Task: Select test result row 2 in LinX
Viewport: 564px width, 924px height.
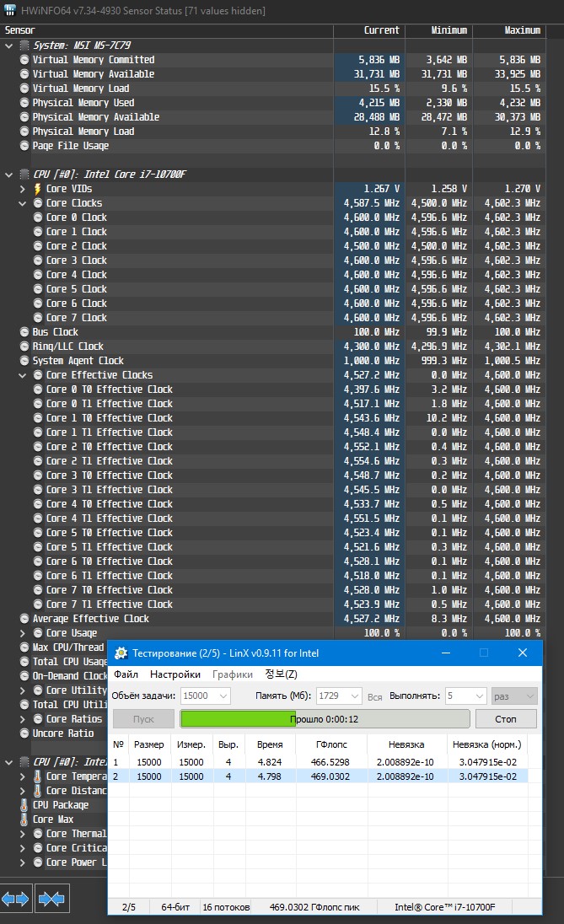Action: (x=320, y=776)
